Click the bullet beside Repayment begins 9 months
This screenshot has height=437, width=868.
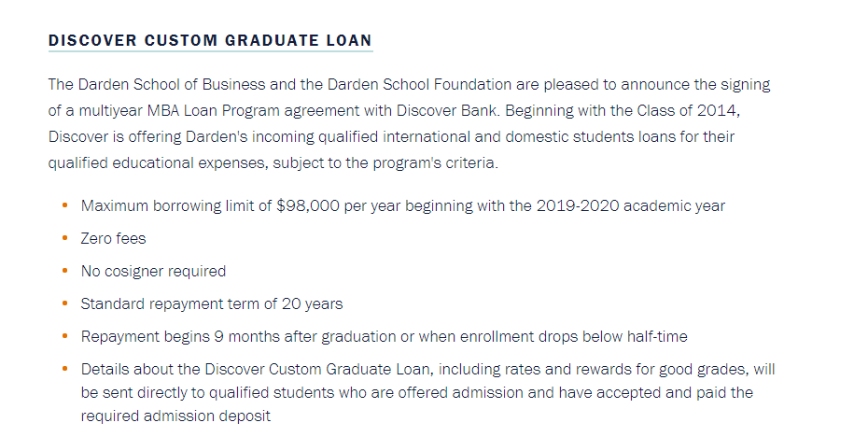[x=64, y=336]
